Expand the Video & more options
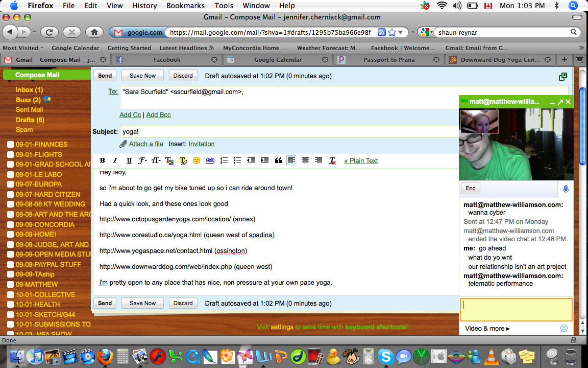Viewport: 588px width, 368px height. click(x=487, y=329)
